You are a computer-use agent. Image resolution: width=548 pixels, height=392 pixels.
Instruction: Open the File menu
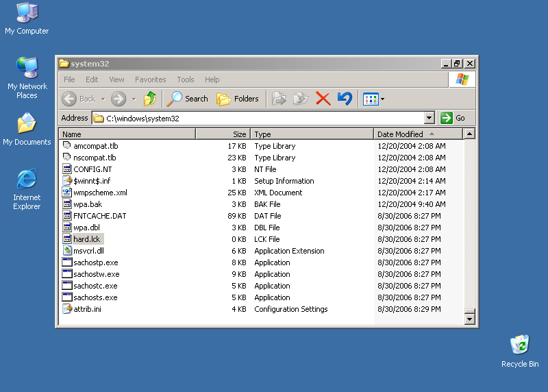click(69, 79)
